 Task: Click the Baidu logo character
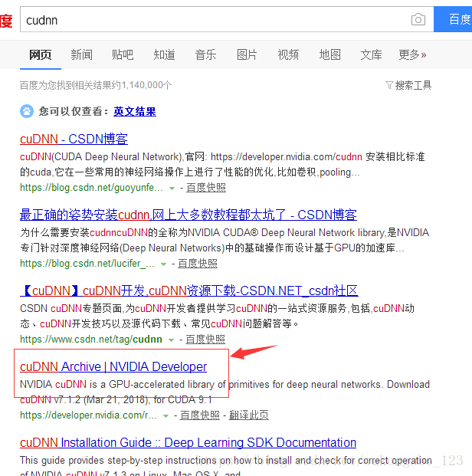pos(6,21)
